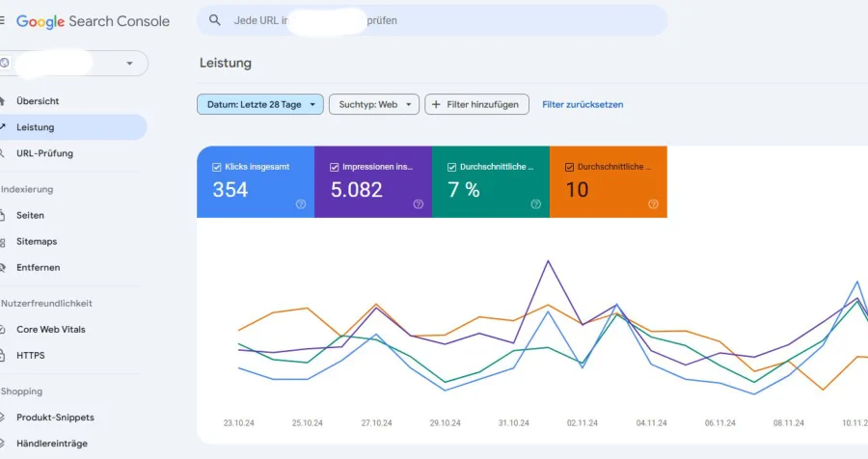The width and height of the screenshot is (868, 459).
Task: Click the Filter zurücksetzen link
Action: (583, 105)
